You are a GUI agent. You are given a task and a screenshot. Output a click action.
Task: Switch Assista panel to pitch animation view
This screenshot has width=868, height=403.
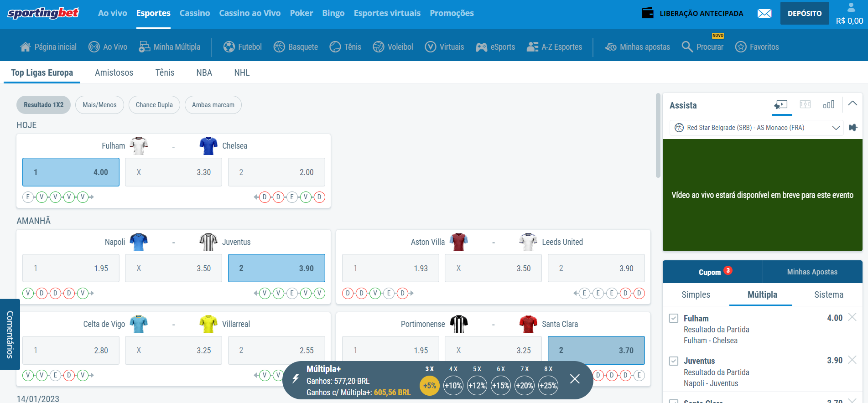806,104
